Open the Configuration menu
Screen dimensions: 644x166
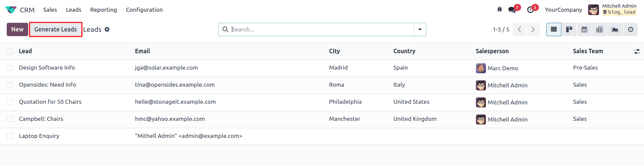click(144, 10)
